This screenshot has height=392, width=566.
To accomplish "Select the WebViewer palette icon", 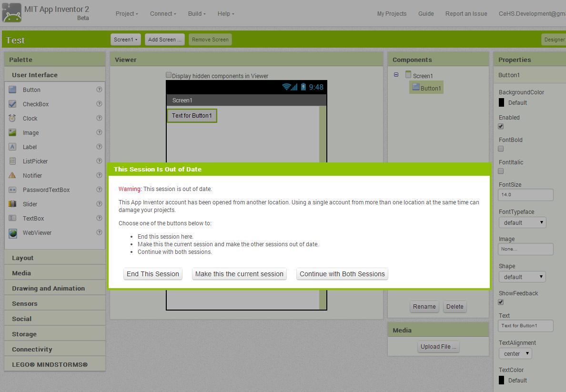I will tap(13, 233).
